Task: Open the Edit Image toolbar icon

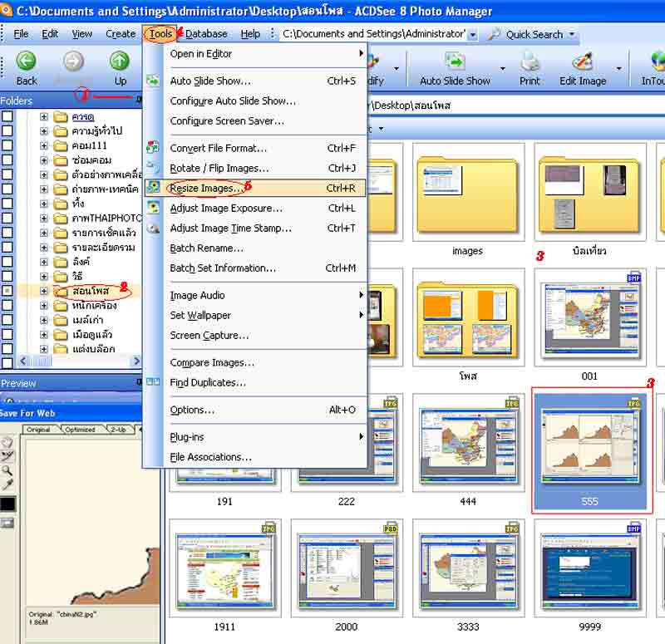Action: tap(583, 61)
